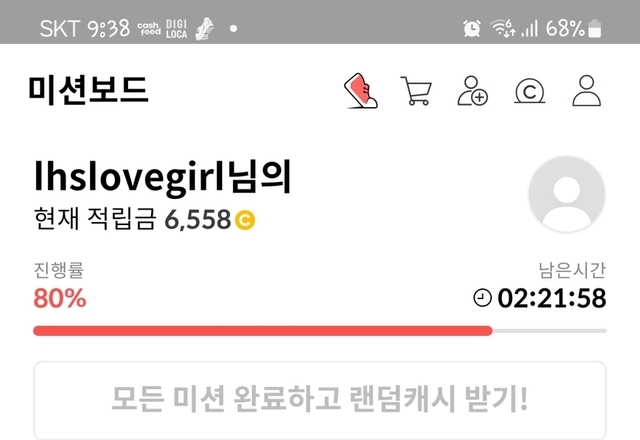Open the coin cash icon in header
This screenshot has height=440, width=640.
click(x=529, y=91)
